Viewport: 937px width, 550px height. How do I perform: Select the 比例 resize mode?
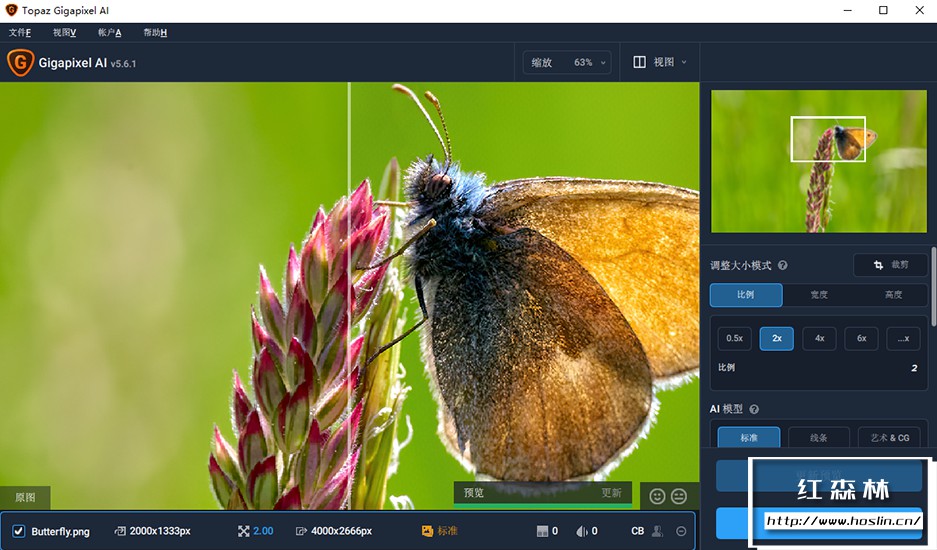coord(746,295)
